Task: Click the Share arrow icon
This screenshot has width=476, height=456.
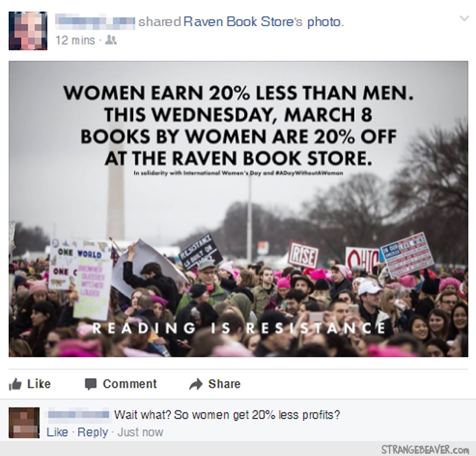Action: tap(196, 384)
